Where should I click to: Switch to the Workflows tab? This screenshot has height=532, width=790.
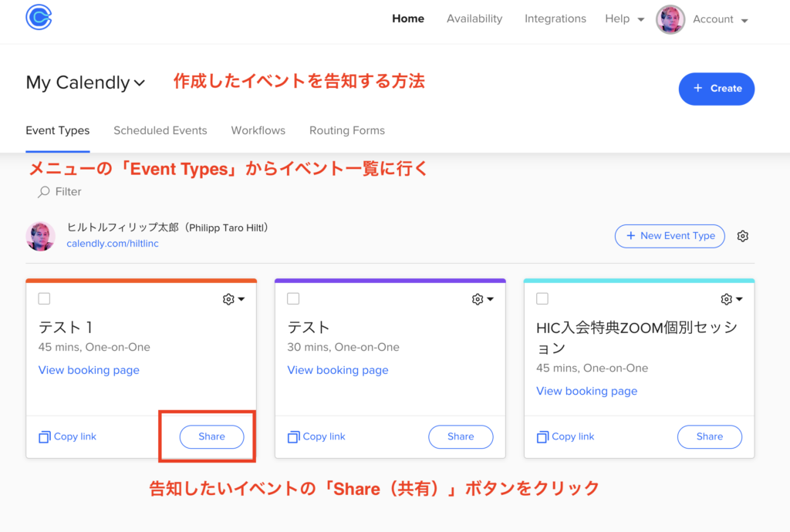(258, 130)
